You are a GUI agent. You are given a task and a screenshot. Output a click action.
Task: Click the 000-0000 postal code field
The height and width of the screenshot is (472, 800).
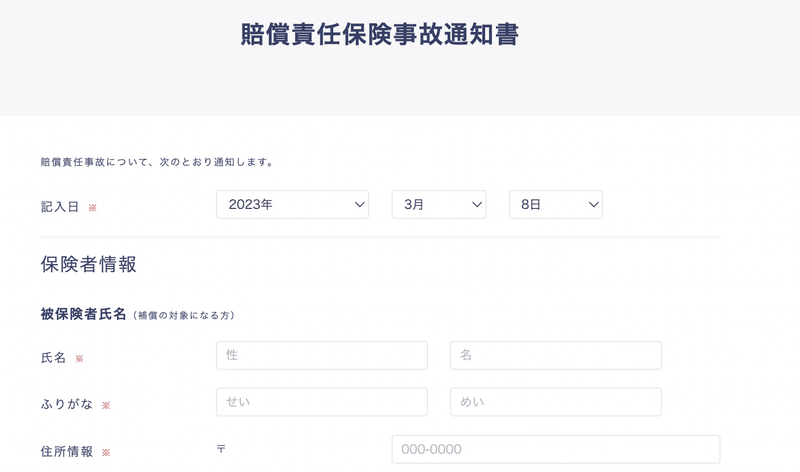pyautogui.click(x=556, y=450)
